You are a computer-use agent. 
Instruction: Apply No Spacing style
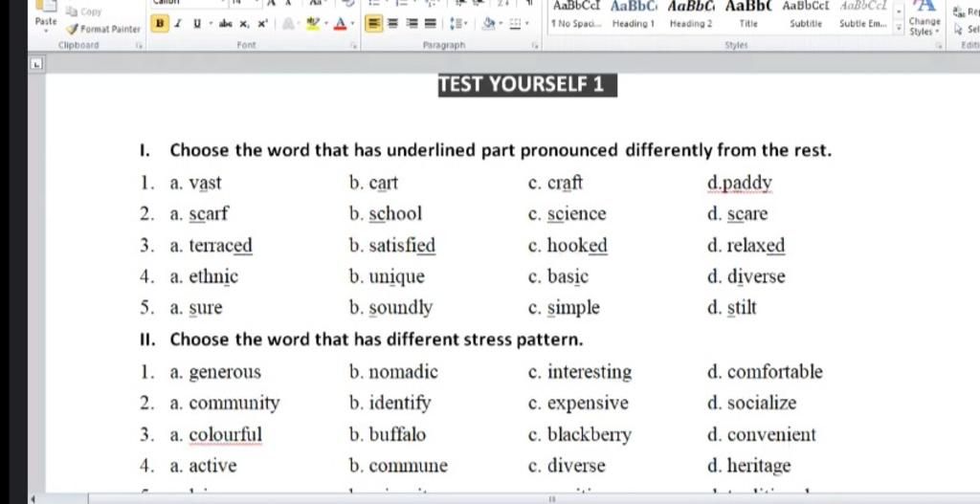(x=576, y=15)
